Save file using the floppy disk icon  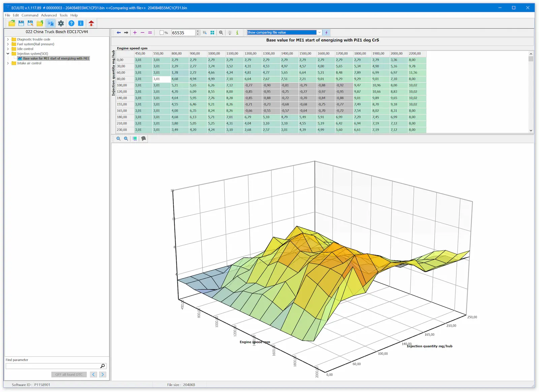point(21,23)
